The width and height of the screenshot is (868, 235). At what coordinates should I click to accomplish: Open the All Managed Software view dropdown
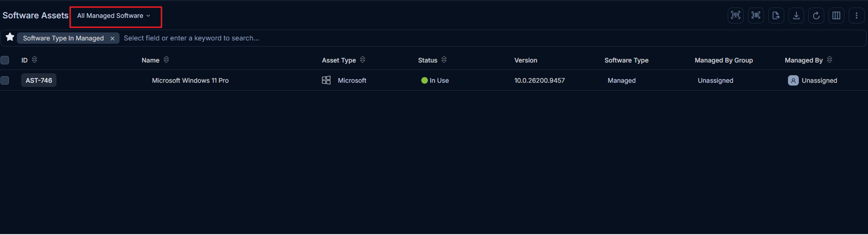[x=113, y=16]
